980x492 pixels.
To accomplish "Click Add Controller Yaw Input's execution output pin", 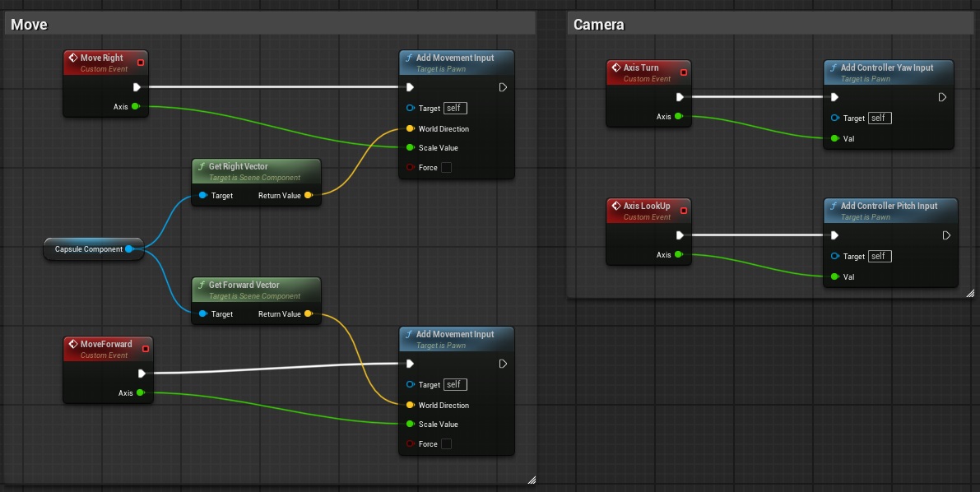I will click(x=942, y=97).
